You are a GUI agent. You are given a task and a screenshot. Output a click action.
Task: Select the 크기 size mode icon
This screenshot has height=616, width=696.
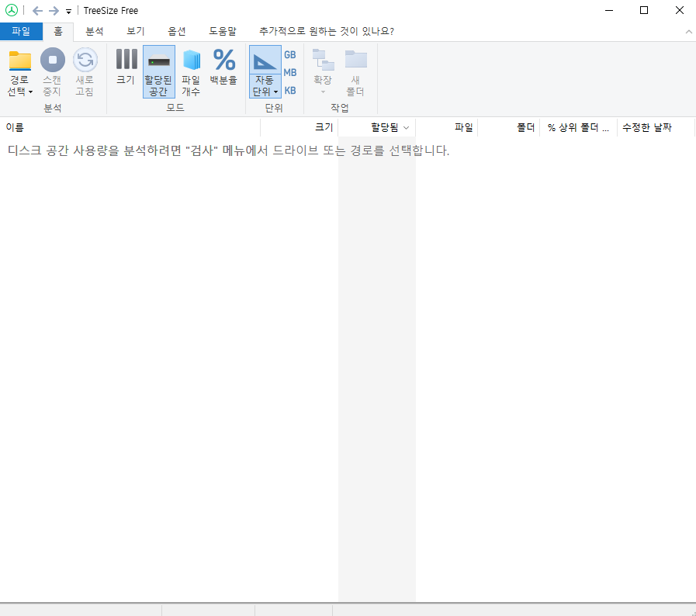(x=126, y=60)
